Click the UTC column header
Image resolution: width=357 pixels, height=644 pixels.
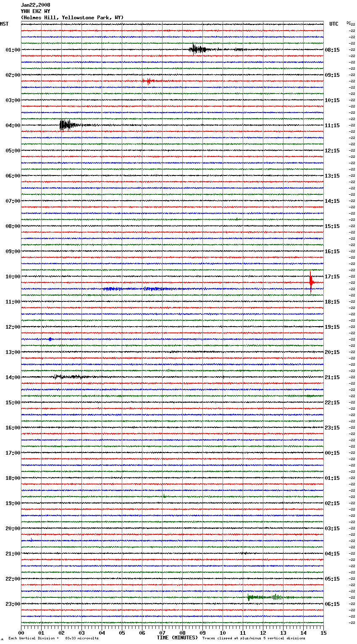[x=333, y=24]
